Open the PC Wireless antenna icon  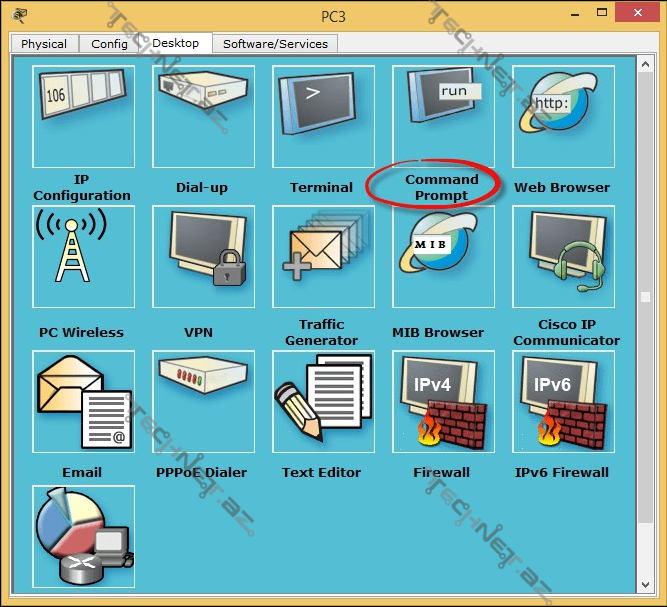(x=82, y=256)
